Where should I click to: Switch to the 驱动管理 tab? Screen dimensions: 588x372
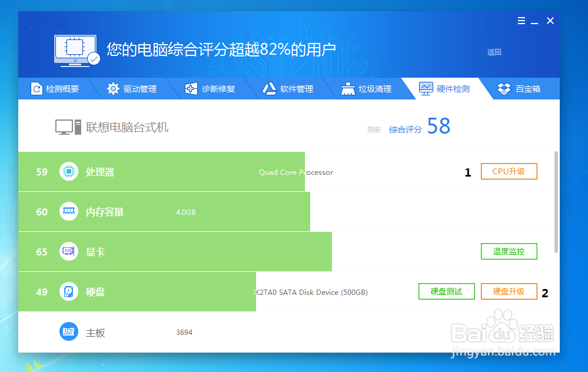coord(132,89)
